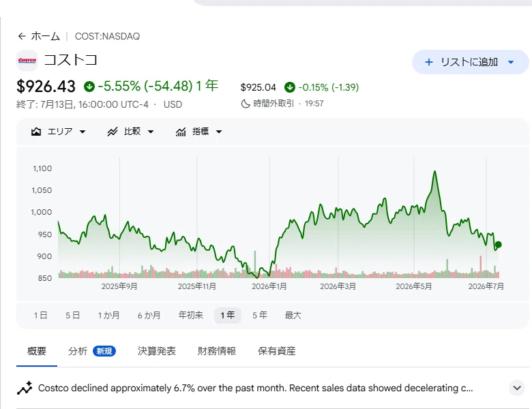Open the 分析 tab
This screenshot has height=409, width=532.
[78, 351]
